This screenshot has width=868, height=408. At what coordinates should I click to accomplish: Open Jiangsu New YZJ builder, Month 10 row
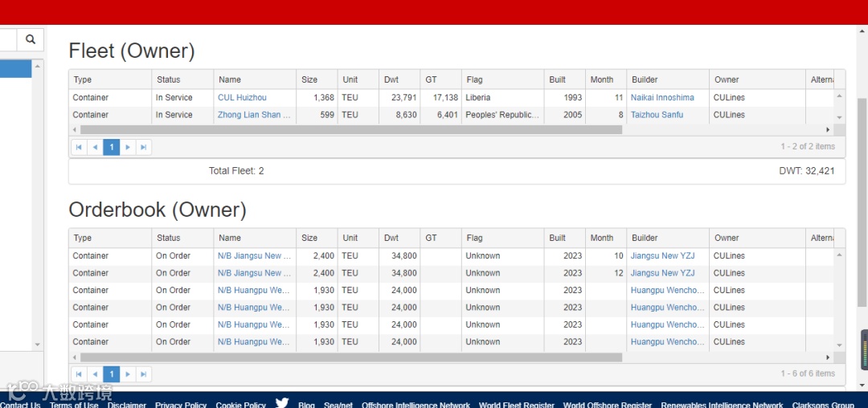pos(662,256)
